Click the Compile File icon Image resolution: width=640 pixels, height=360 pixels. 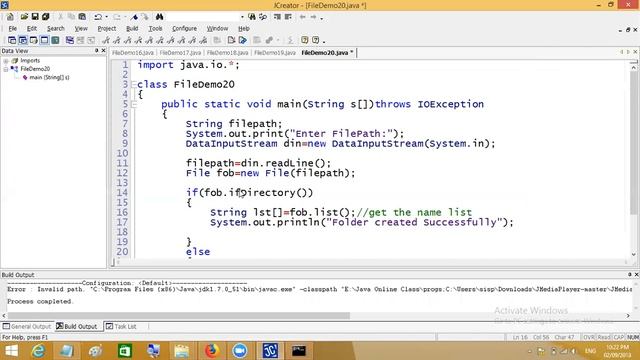(231, 40)
